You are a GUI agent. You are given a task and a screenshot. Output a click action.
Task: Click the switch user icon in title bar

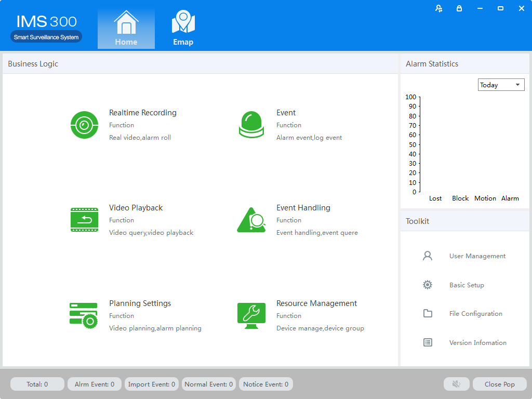[x=439, y=8]
